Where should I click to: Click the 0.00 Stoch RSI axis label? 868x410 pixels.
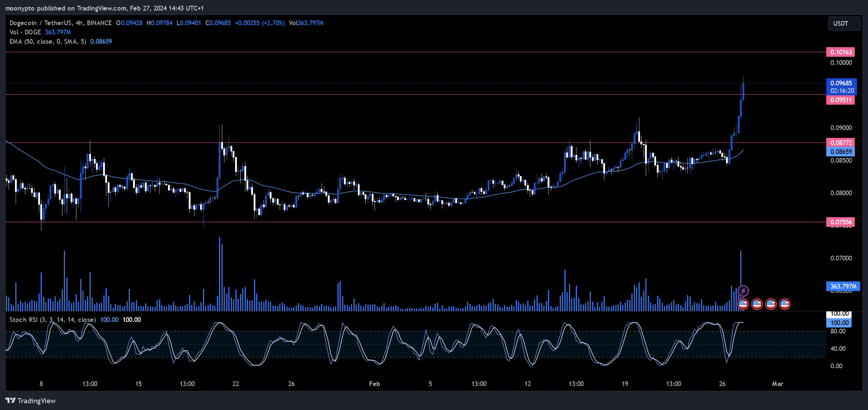[837, 366]
